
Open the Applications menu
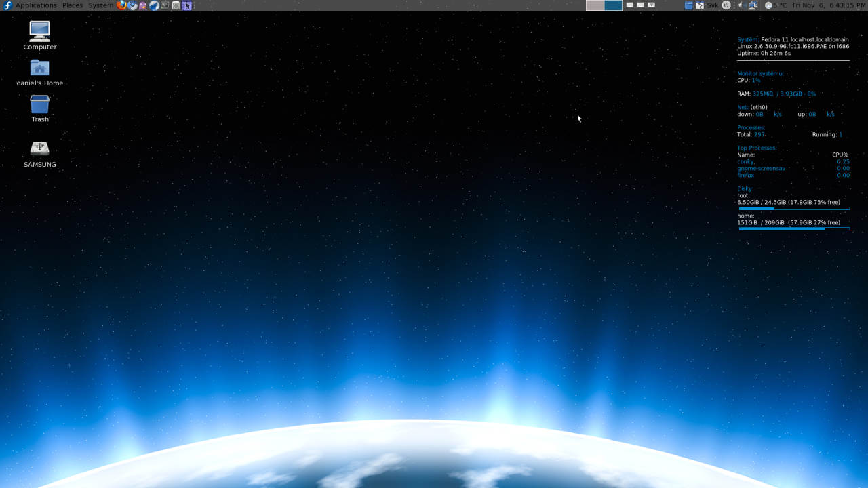coord(36,5)
